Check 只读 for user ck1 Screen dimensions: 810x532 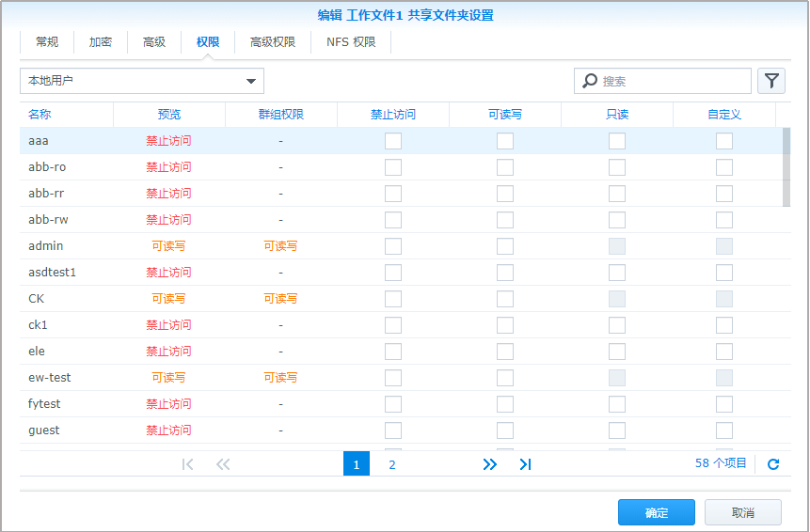[617, 325]
